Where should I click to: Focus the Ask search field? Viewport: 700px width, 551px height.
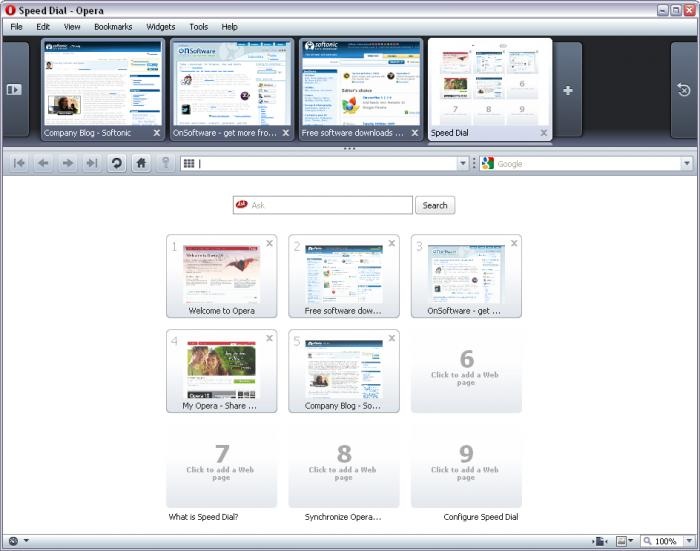[322, 205]
